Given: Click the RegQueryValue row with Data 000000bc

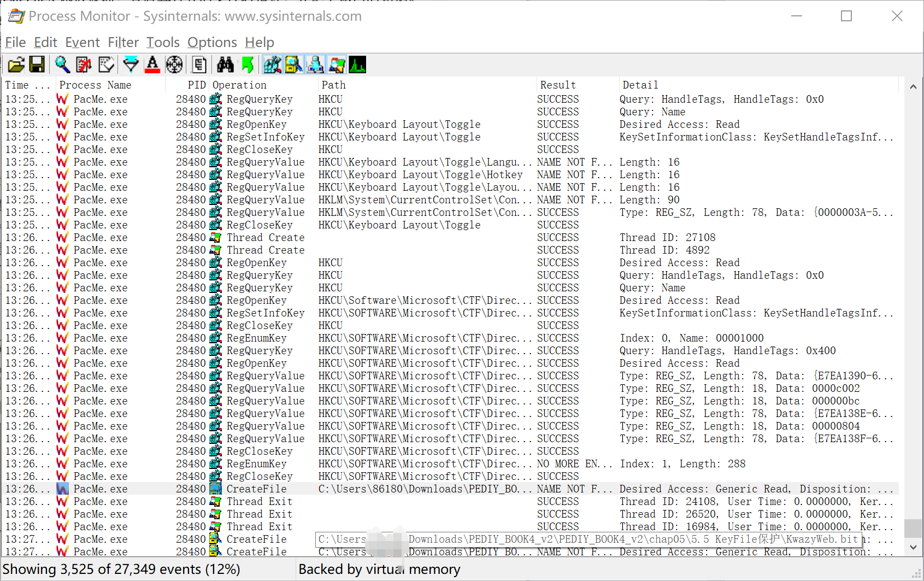Looking at the screenshot, I should pos(450,401).
